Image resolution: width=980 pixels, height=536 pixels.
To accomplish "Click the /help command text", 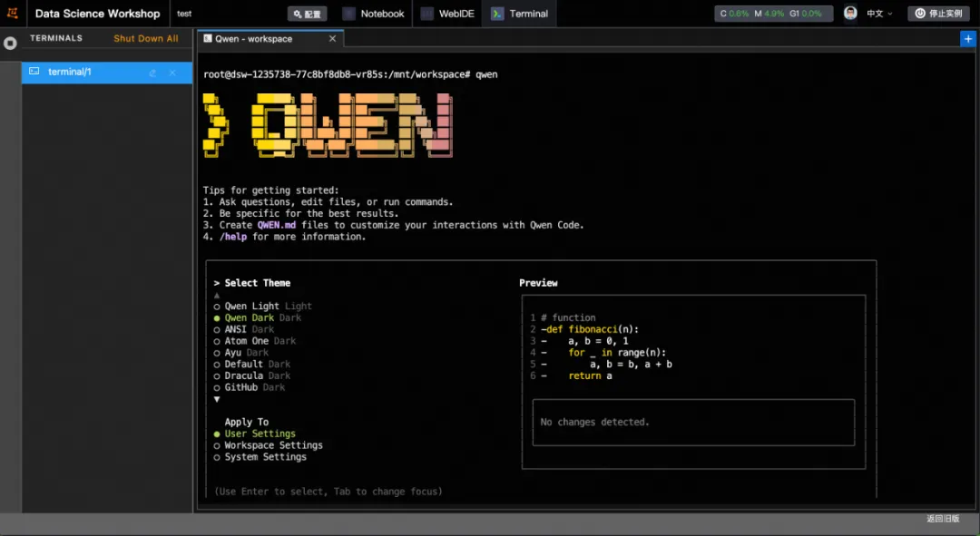I will tap(232, 237).
